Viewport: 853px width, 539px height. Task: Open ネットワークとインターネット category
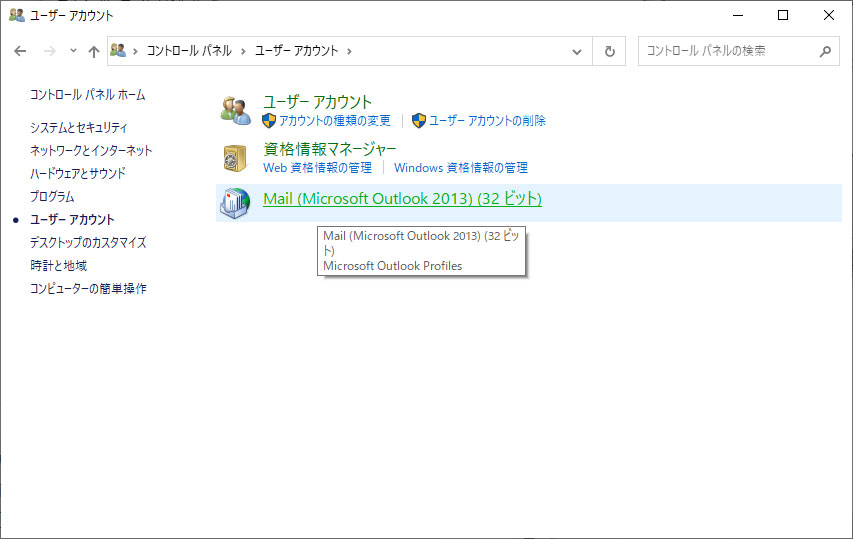pyautogui.click(x=91, y=150)
